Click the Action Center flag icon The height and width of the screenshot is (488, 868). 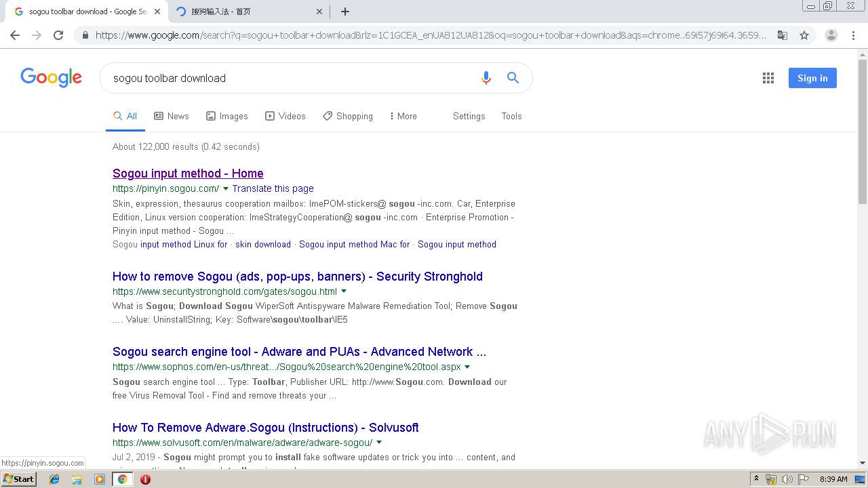point(804,479)
